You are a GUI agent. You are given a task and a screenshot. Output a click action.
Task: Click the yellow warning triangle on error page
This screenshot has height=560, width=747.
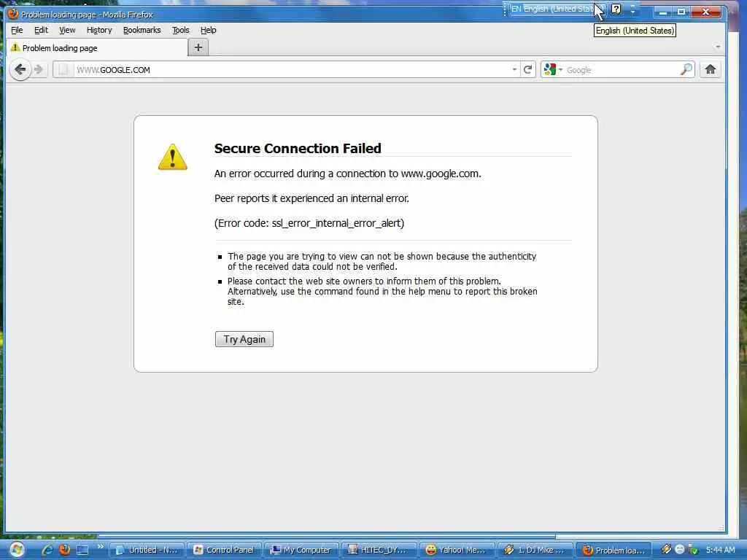(x=172, y=157)
